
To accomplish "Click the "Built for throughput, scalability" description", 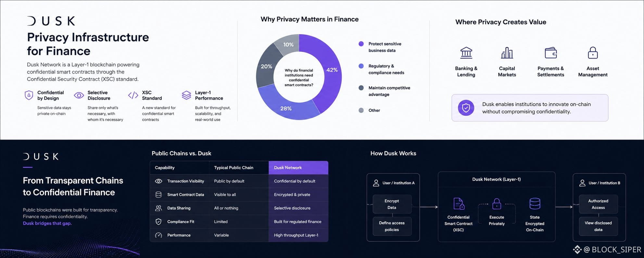I will coord(213,114).
